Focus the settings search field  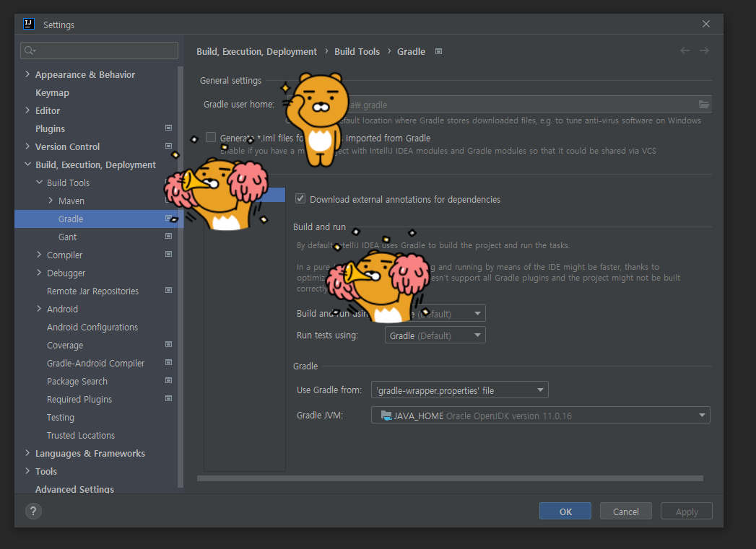pyautogui.click(x=100, y=50)
